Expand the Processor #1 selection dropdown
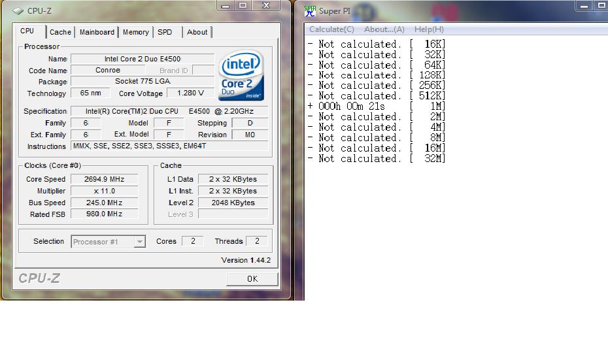This screenshot has height=364, width=608. (139, 242)
